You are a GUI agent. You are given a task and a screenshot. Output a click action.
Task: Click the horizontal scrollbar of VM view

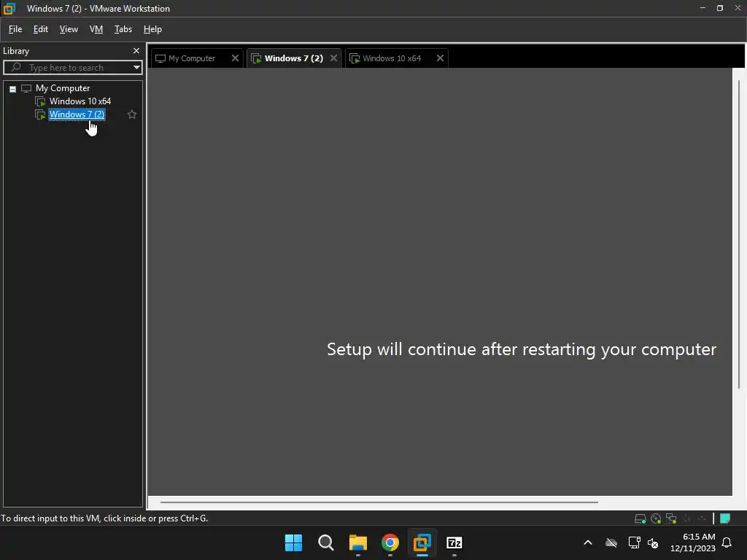(379, 502)
